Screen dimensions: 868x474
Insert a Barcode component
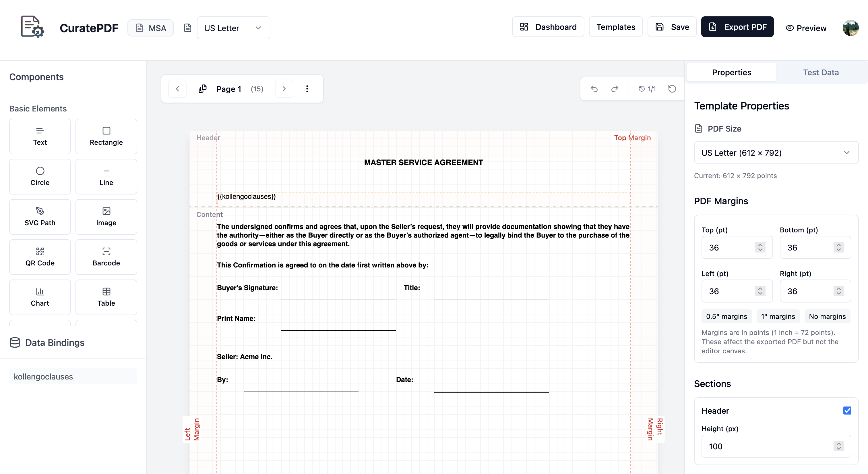point(106,257)
